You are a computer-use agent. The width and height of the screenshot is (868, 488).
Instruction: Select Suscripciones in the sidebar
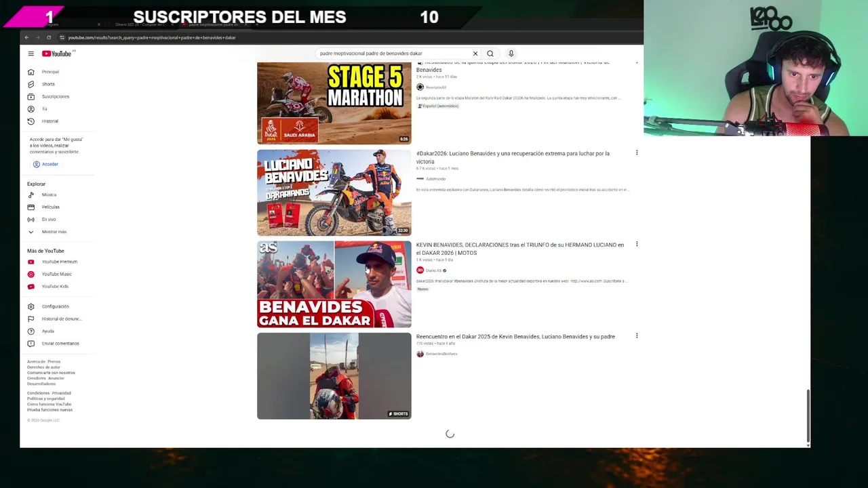[x=56, y=96]
